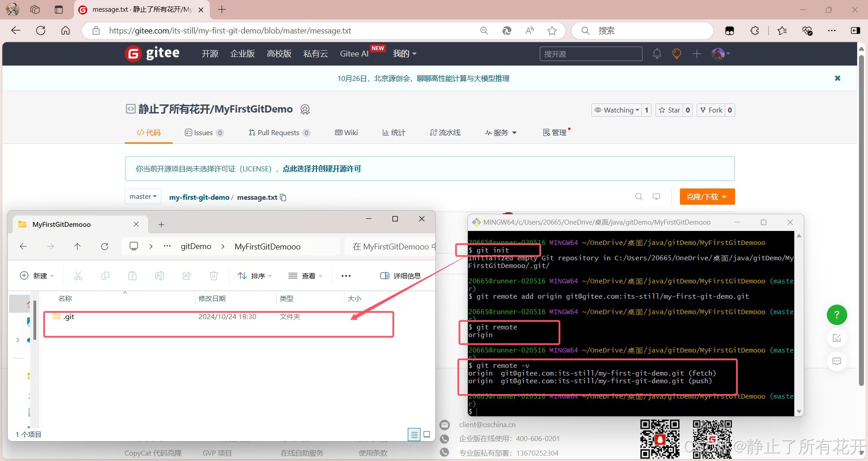This screenshot has width=868, height=461.
Task: Select the 代码 tab
Action: [149, 132]
